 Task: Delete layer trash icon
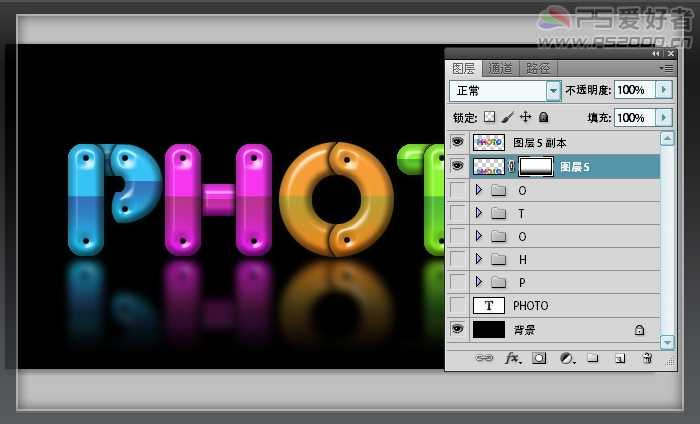pyautogui.click(x=647, y=358)
